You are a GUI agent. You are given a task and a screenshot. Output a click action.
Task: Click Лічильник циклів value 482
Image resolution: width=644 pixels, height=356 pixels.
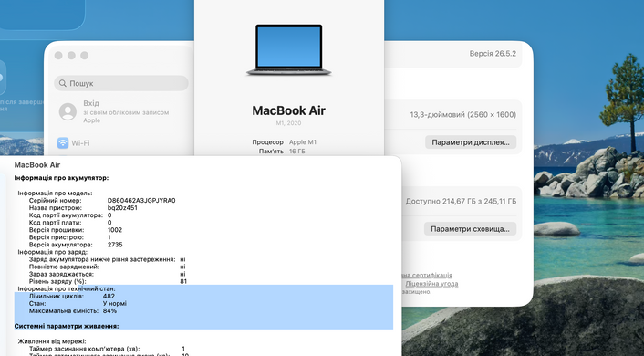pos(109,296)
